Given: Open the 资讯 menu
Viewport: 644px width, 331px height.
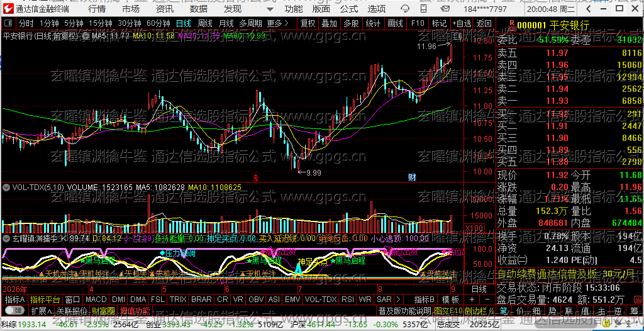Looking at the screenshot, I should 165,9.
